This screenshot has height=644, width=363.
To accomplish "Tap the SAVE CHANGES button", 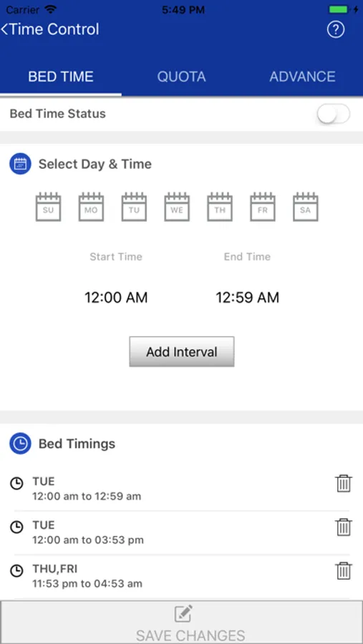I will pos(181,623).
